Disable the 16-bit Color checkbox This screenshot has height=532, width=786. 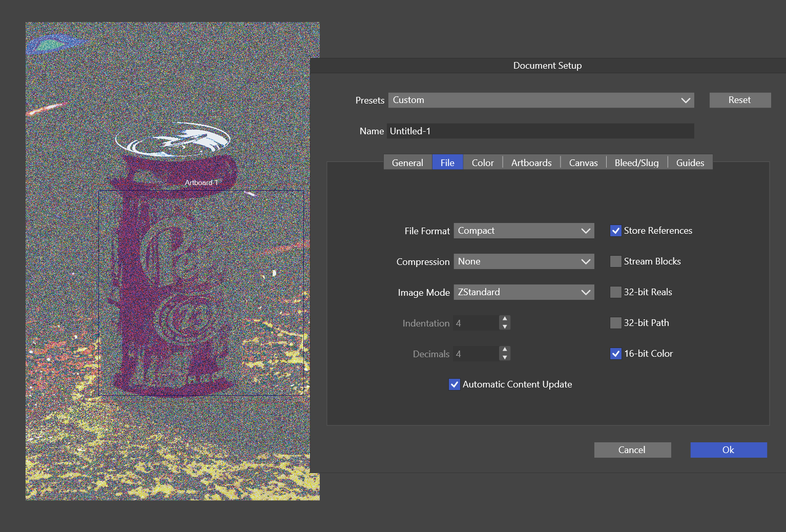pos(616,354)
